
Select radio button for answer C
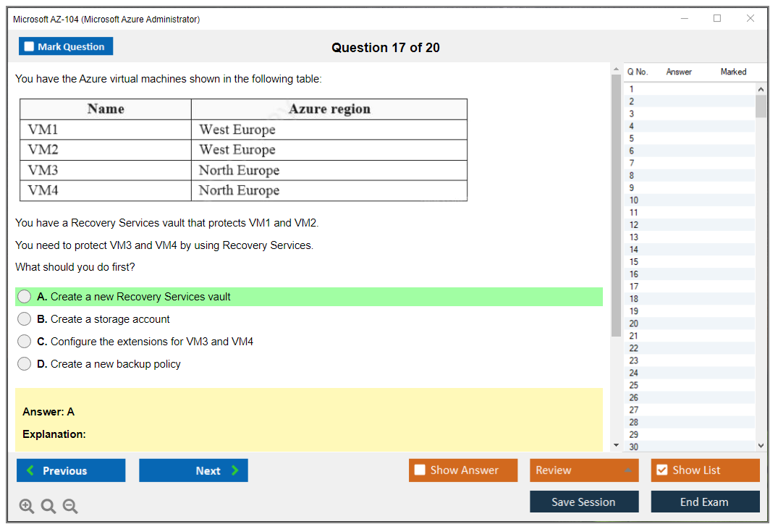coord(24,341)
